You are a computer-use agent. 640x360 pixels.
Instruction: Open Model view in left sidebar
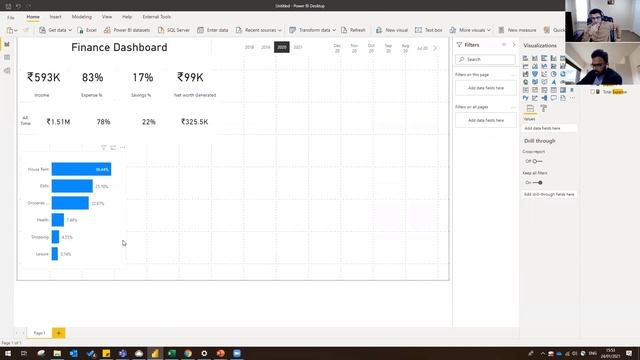click(7, 71)
